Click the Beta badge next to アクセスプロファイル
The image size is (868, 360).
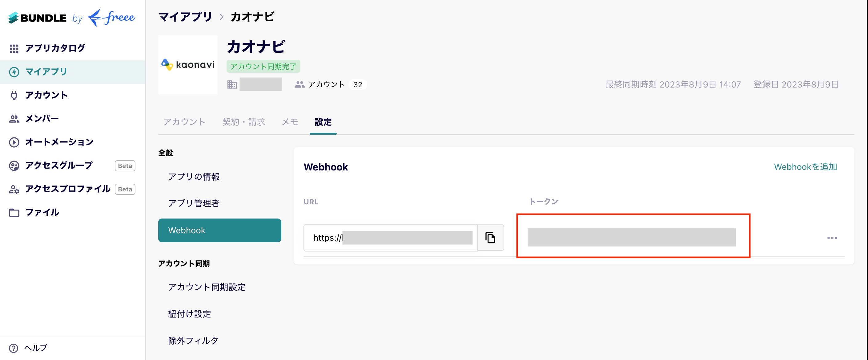pos(125,189)
